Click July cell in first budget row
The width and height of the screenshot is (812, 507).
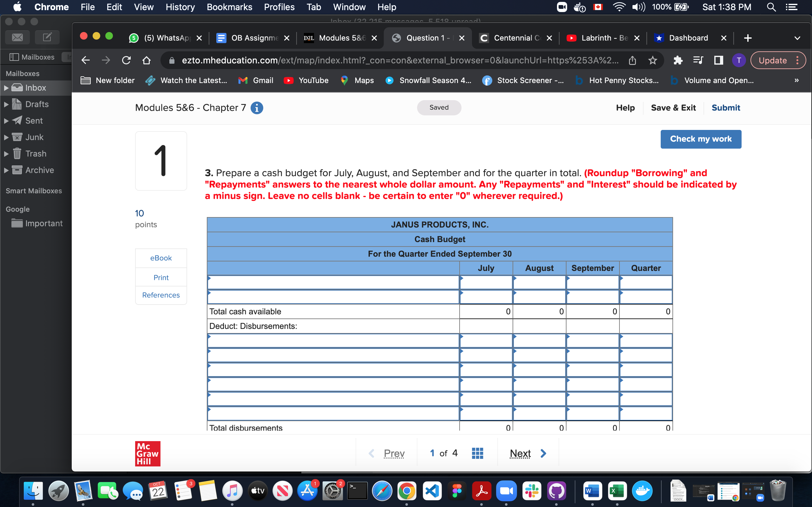point(486,283)
